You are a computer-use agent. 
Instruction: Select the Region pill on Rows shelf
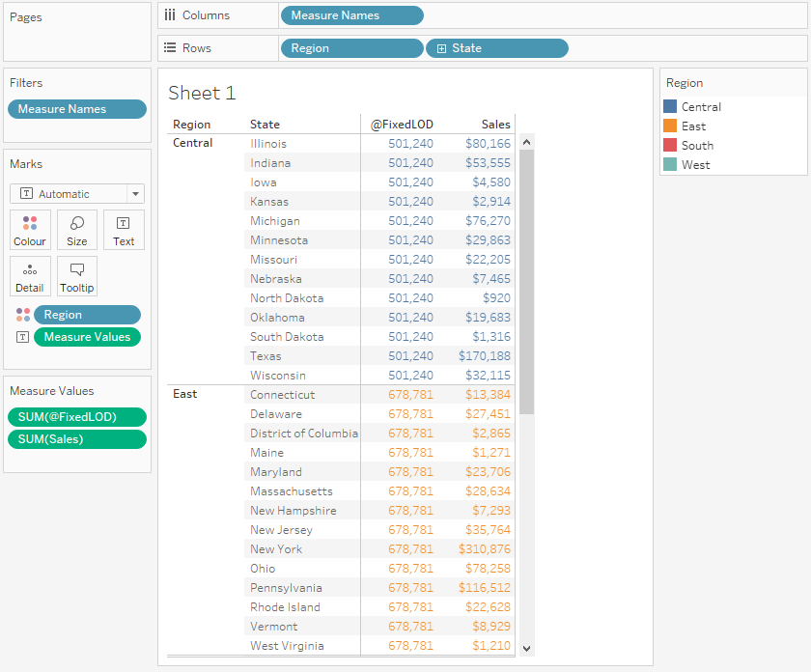[x=351, y=48]
